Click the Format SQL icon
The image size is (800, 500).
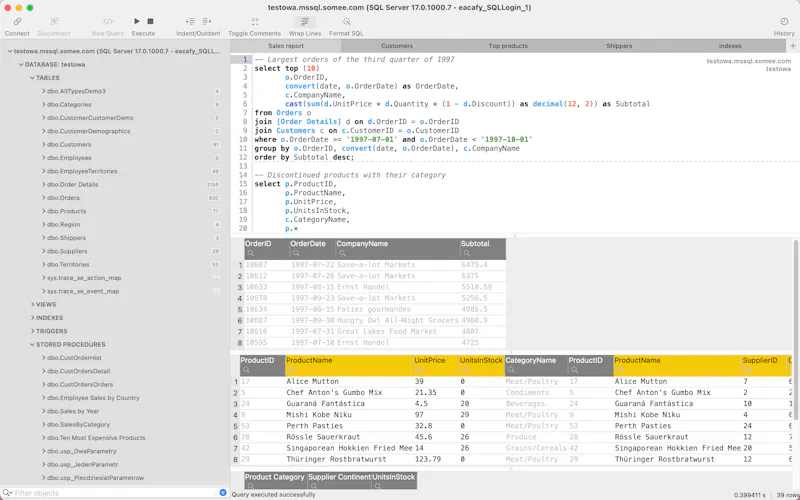[x=346, y=21]
